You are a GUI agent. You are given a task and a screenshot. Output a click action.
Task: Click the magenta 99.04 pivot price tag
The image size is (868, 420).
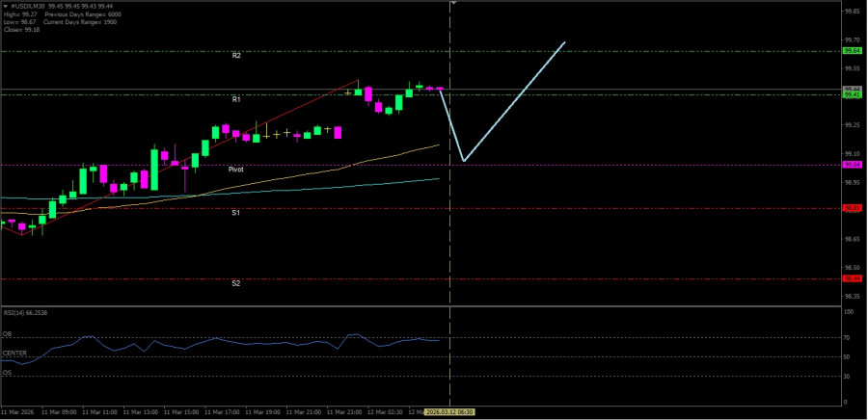pyautogui.click(x=852, y=165)
